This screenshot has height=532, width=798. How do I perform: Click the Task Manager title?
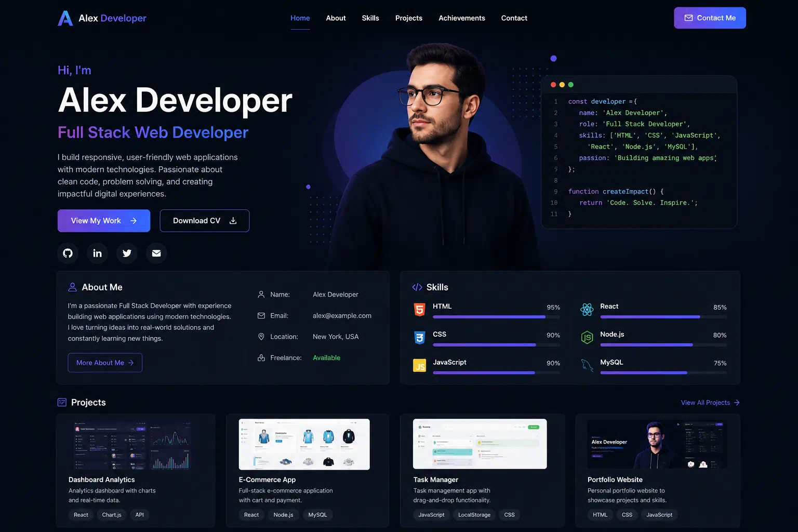pyautogui.click(x=436, y=480)
